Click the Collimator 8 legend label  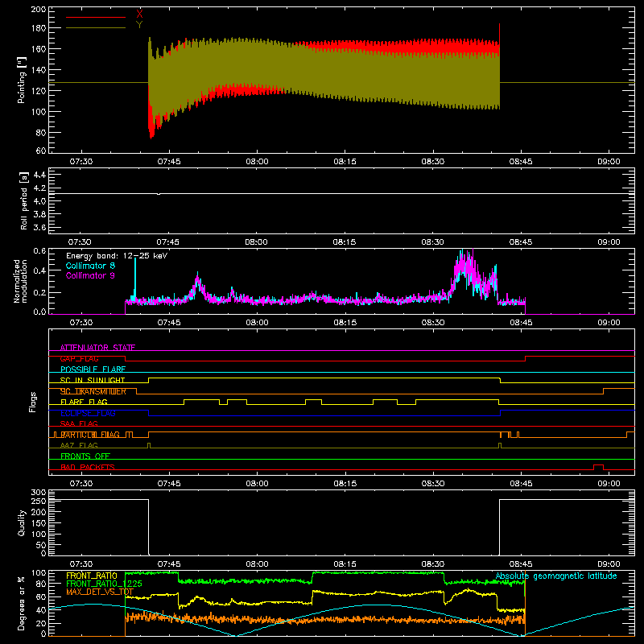click(x=90, y=266)
